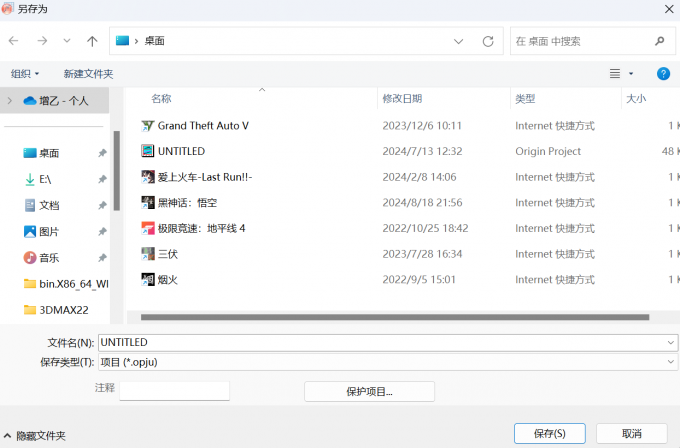Click the navigation pane vertical scrollbar

point(117,170)
